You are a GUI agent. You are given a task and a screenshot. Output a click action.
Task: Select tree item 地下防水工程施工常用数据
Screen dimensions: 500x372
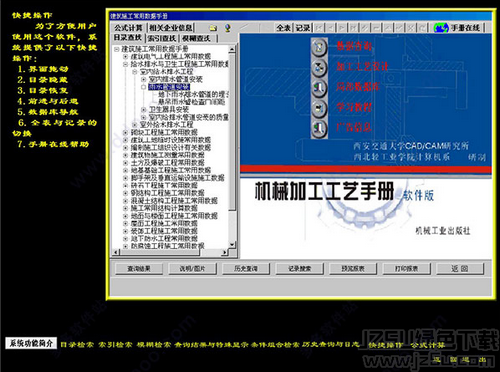click(164, 238)
